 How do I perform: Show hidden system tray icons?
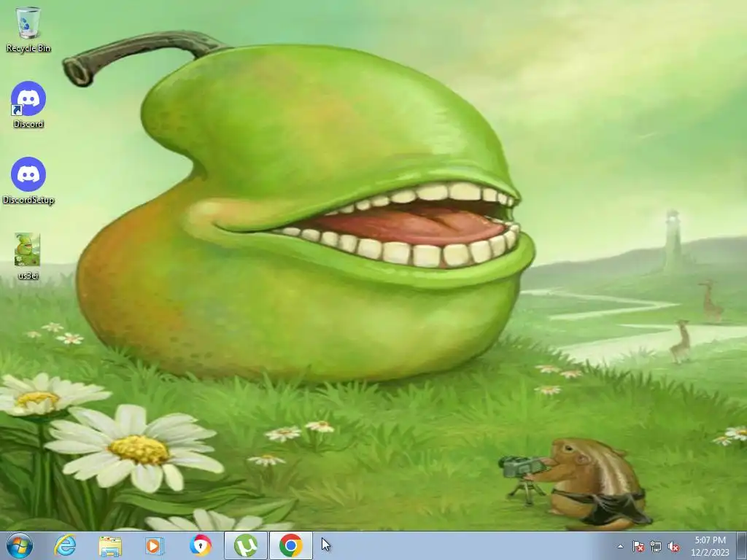click(x=620, y=546)
